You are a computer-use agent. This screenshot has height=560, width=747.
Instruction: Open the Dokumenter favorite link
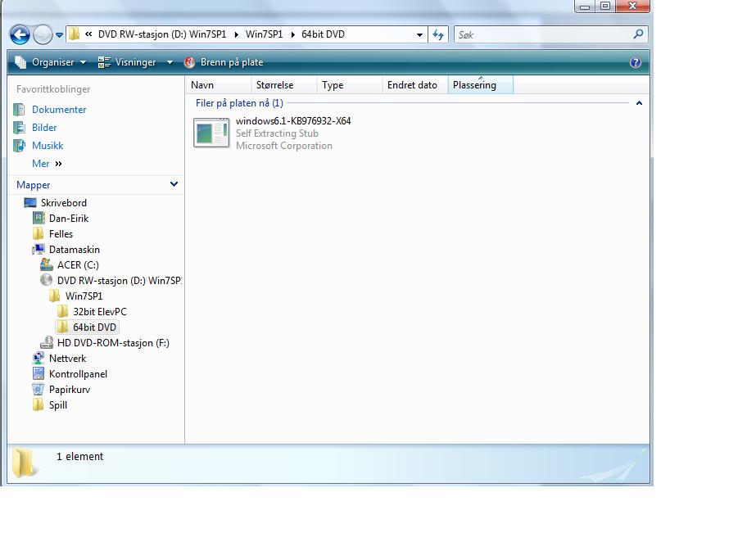point(59,110)
